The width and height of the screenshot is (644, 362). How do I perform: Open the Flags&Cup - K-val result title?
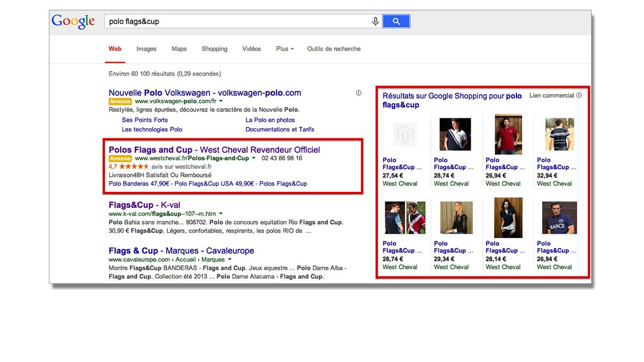coord(144,205)
